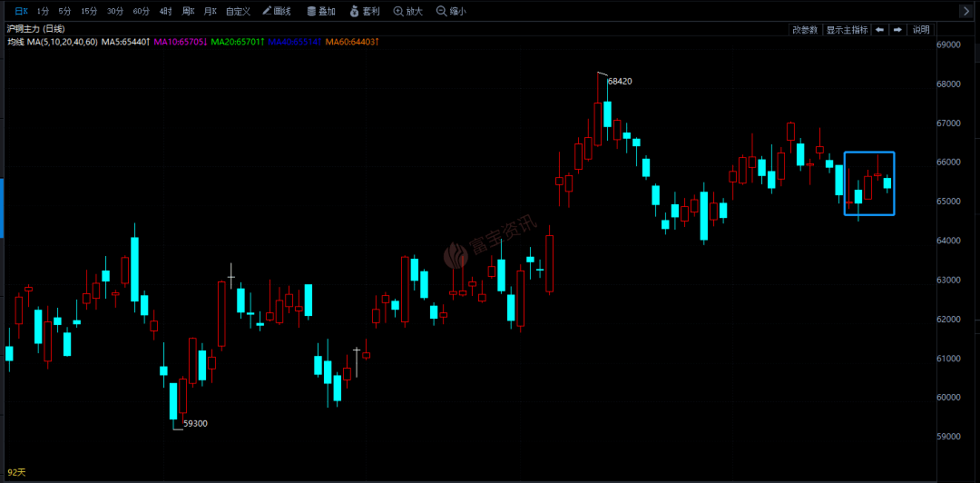
Task: Click the 61000 price axis label
Action: pyautogui.click(x=947, y=359)
